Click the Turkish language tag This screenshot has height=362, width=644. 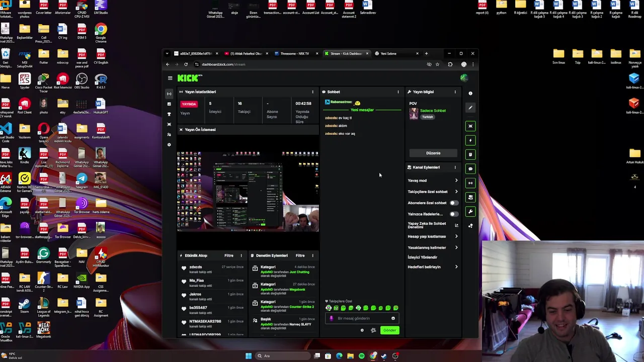[427, 117]
